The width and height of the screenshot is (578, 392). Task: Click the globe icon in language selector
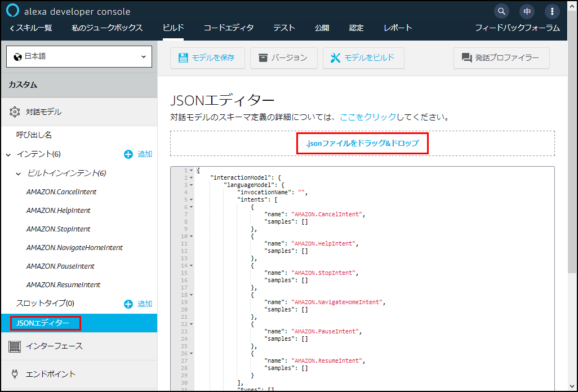click(17, 57)
